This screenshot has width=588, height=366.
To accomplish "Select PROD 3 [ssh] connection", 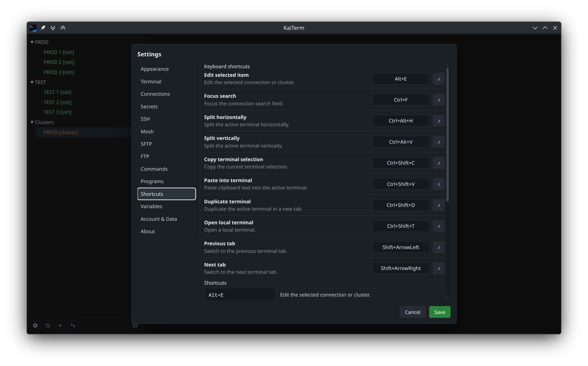I will click(59, 72).
